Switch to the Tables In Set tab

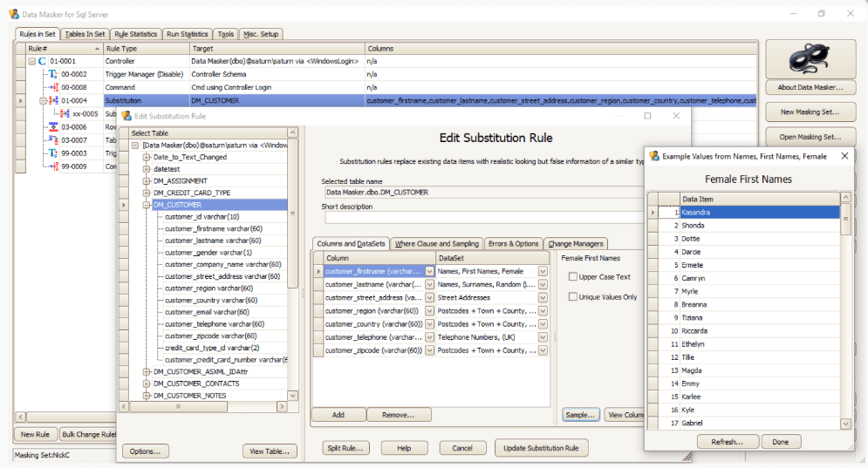[85, 34]
